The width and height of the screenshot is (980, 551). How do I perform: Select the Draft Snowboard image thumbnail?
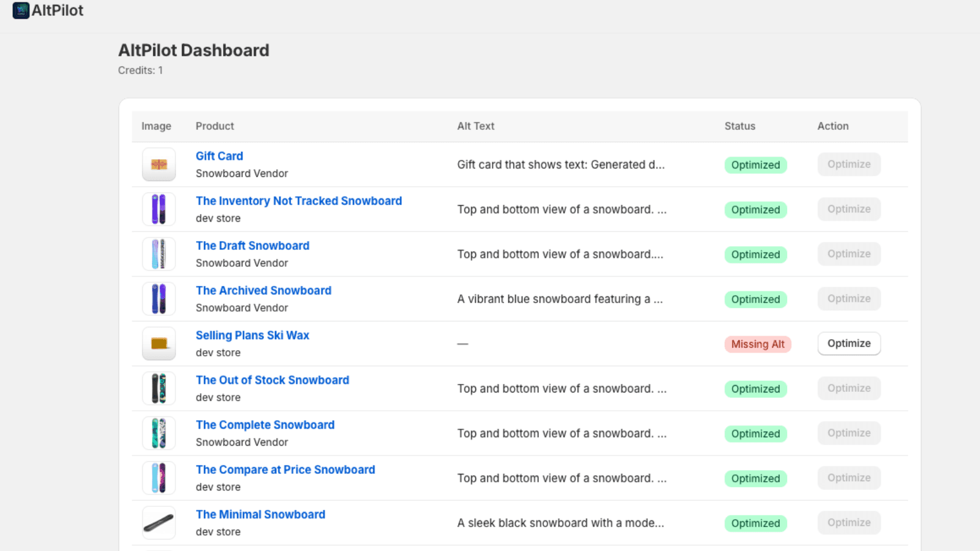[159, 254]
